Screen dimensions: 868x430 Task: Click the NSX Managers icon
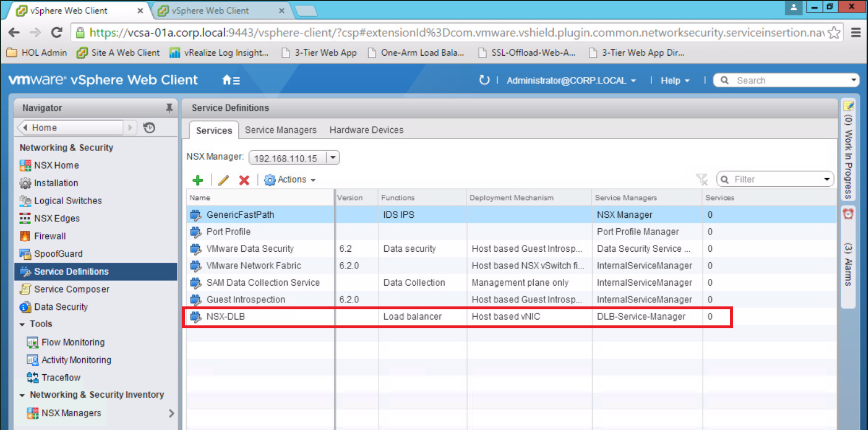33,413
